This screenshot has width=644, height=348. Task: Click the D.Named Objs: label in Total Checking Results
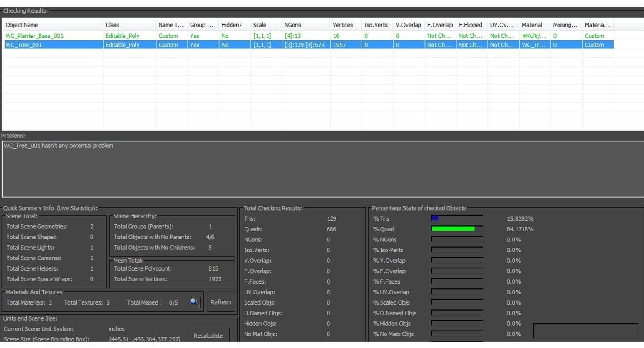(263, 313)
